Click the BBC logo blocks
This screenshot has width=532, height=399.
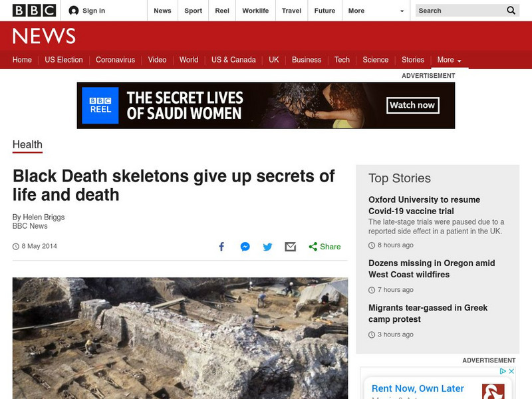(35, 11)
